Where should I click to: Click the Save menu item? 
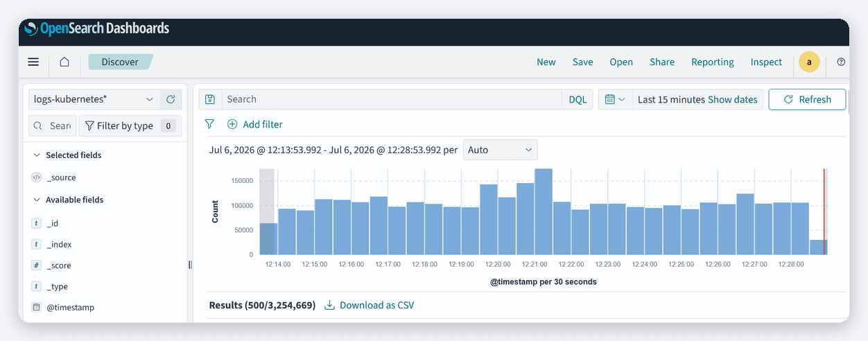coord(583,62)
